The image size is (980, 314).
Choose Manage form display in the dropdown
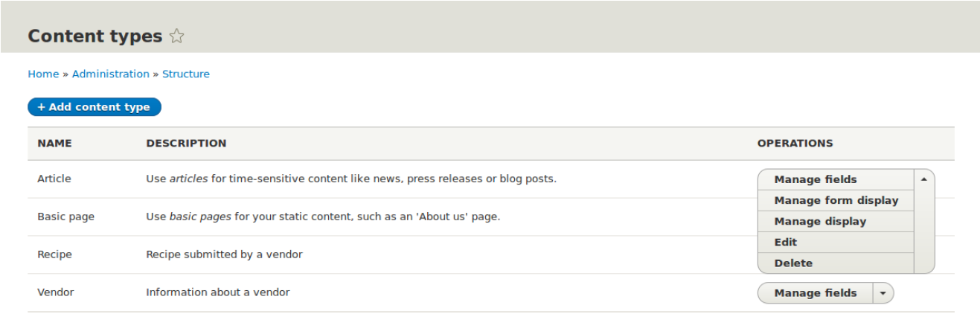[836, 200]
